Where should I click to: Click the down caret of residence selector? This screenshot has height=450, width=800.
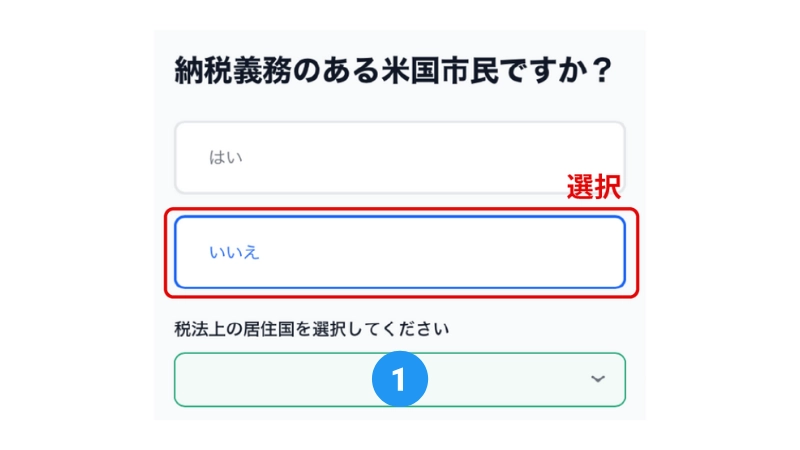597,379
